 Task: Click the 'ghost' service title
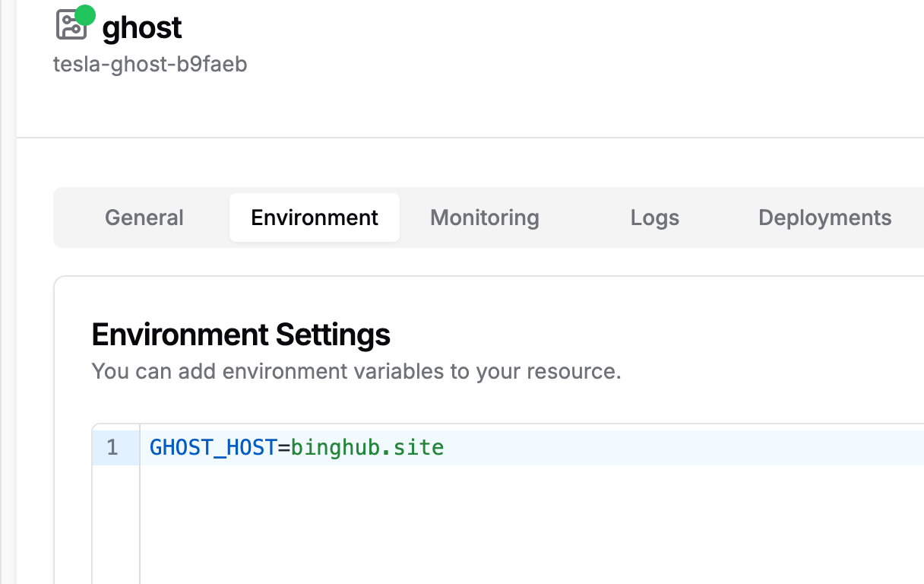[142, 27]
